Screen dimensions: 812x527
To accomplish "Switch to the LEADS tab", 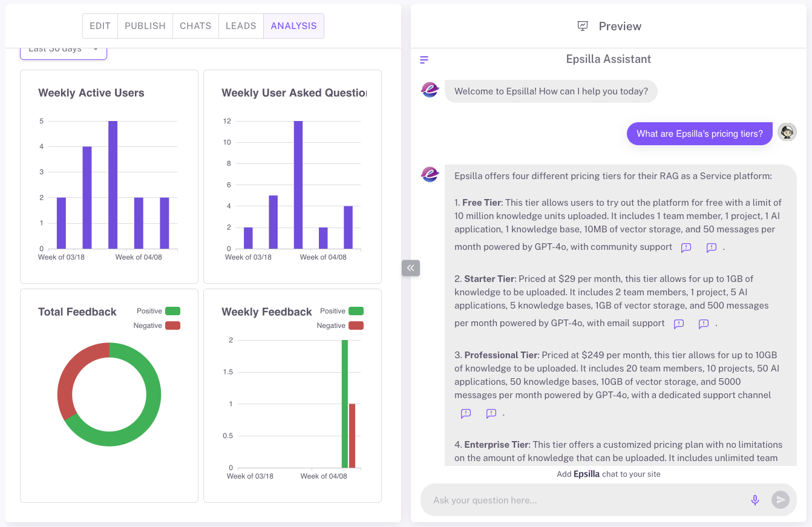I will pos(241,26).
